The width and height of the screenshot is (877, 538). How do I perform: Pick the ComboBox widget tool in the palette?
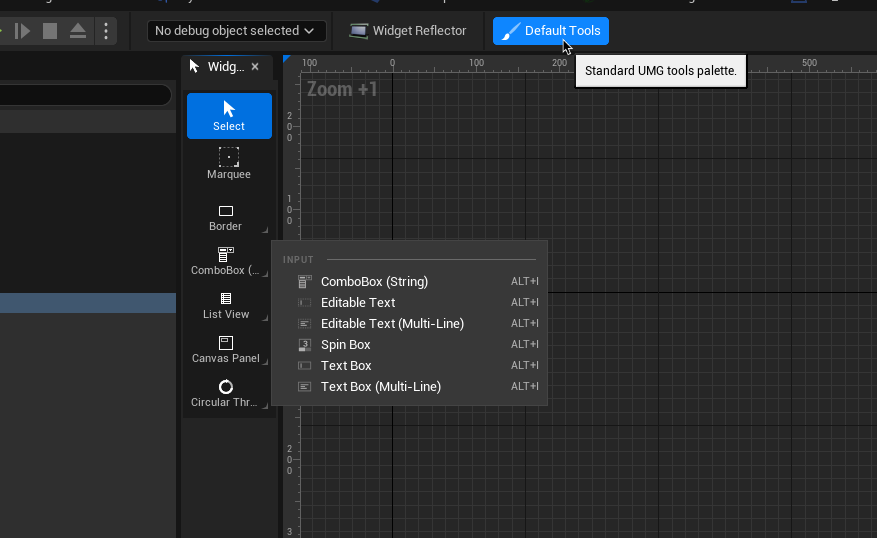pos(225,262)
